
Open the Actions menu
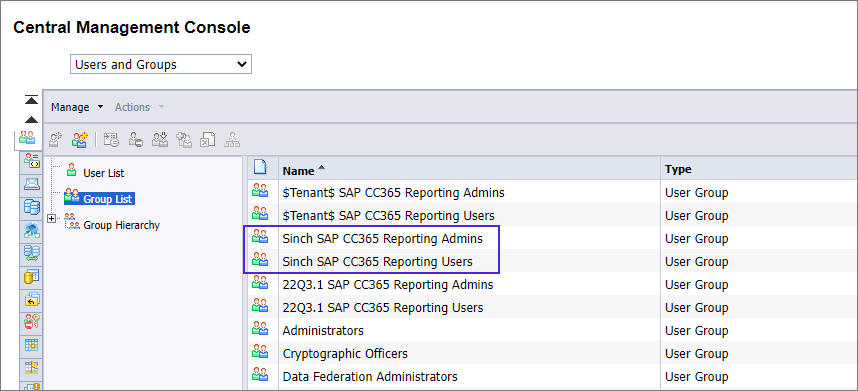point(139,107)
